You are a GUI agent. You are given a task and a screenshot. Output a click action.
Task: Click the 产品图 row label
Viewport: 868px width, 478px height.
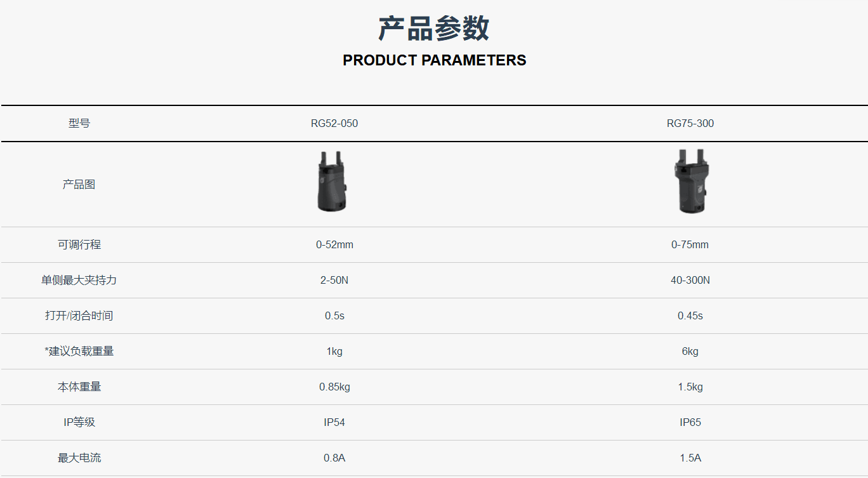pyautogui.click(x=79, y=184)
